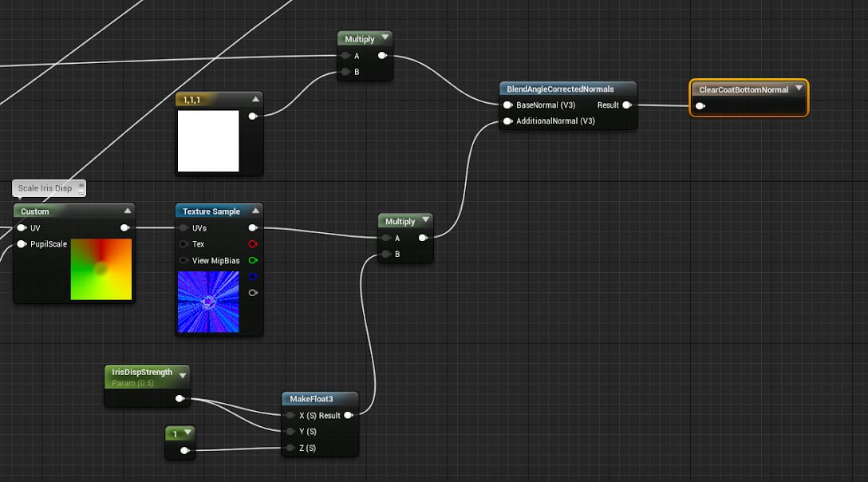The width and height of the screenshot is (868, 482).
Task: Expand the ClearCoatBottomNormal node dropdown arrow
Action: pos(799,89)
